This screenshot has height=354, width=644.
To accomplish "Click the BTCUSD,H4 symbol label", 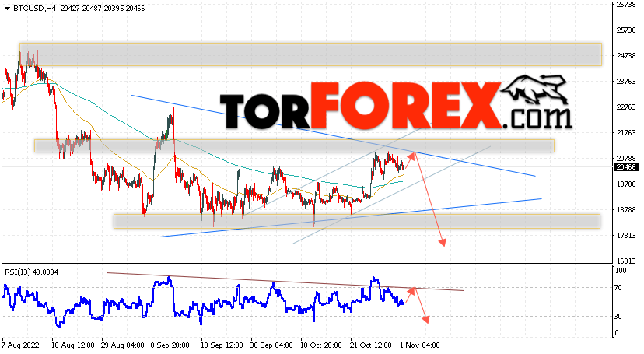I will click(x=34, y=9).
